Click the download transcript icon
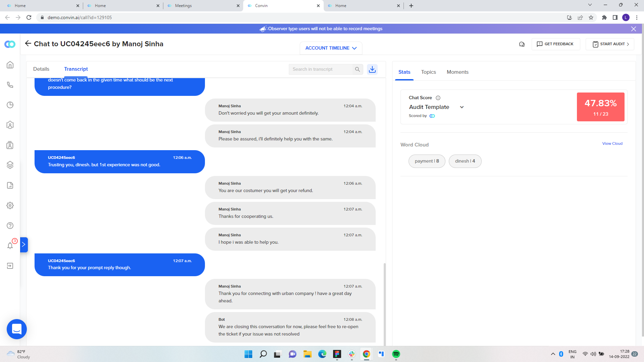644x362 pixels. coord(372,69)
